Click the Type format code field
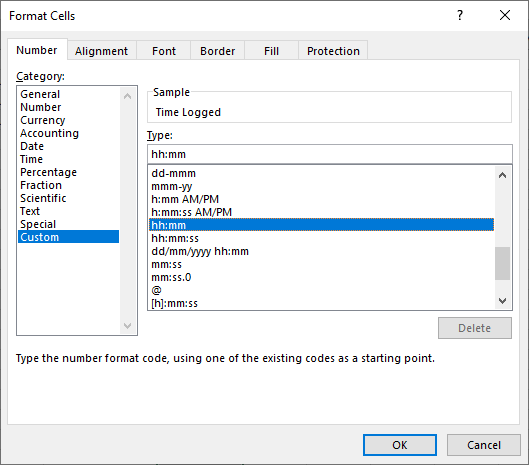 point(330,154)
